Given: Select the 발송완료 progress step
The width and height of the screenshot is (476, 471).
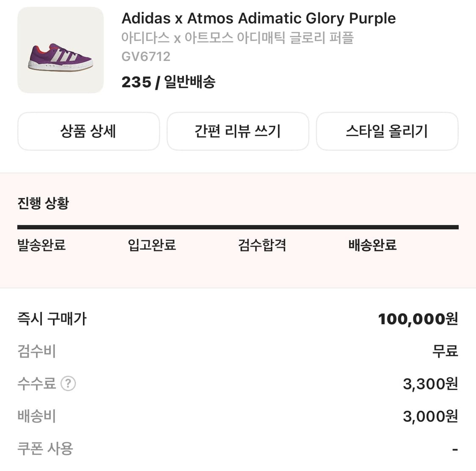Looking at the screenshot, I should 41,245.
